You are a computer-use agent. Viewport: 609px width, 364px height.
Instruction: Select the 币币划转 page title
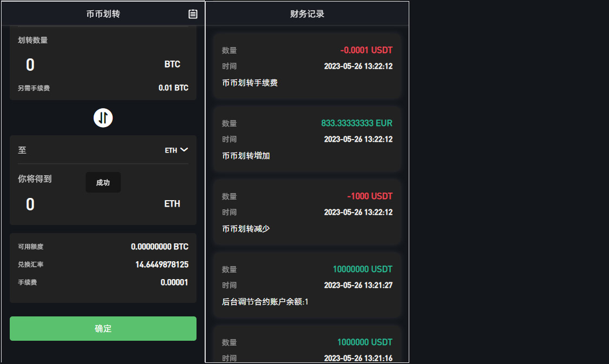pos(103,14)
